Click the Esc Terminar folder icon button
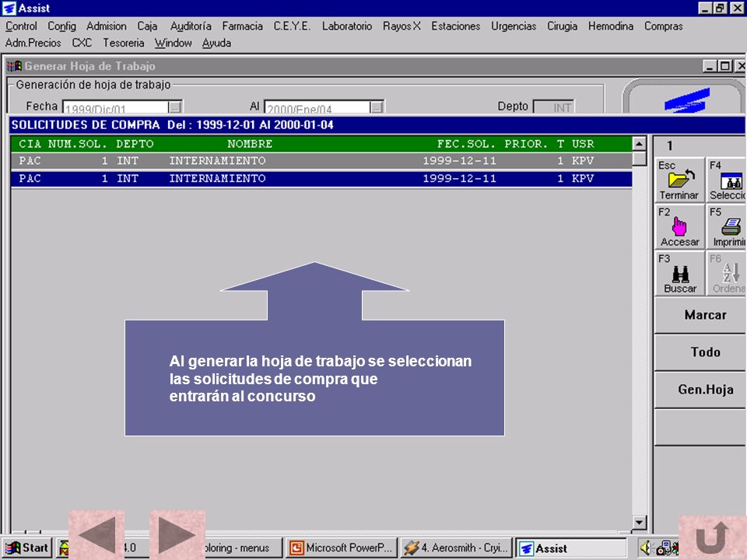 (x=679, y=180)
